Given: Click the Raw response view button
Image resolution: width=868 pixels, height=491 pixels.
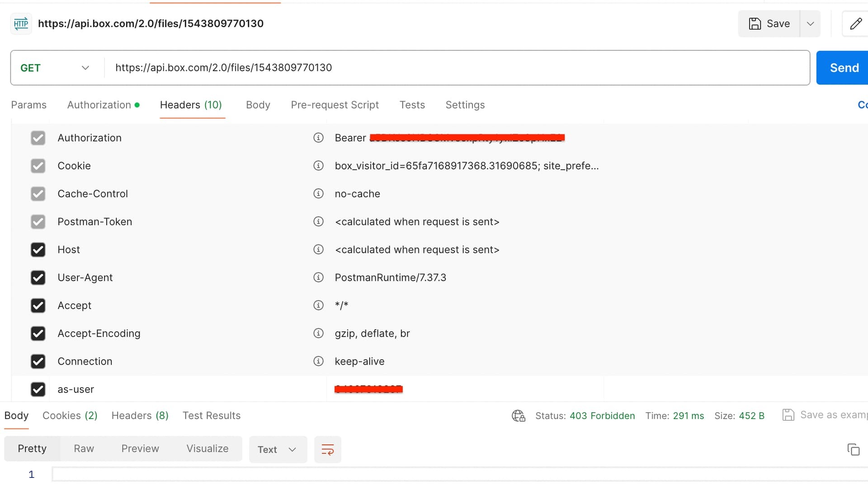Looking at the screenshot, I should (84, 448).
